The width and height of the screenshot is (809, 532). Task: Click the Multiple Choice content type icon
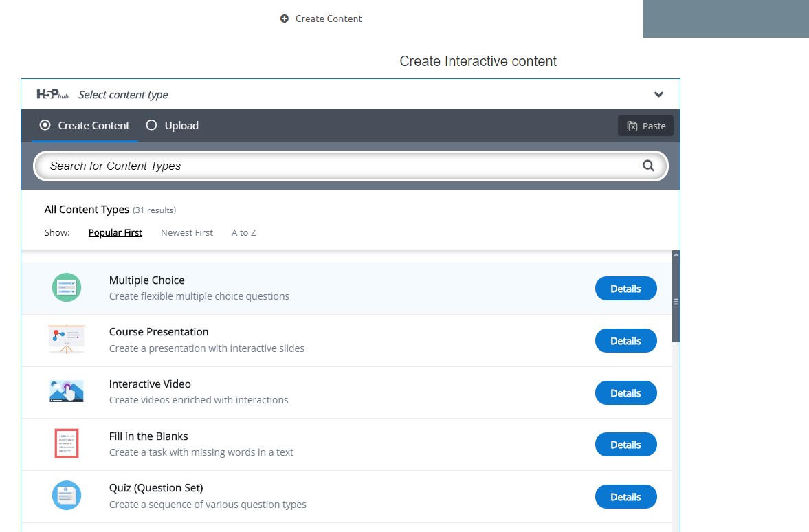[67, 287]
